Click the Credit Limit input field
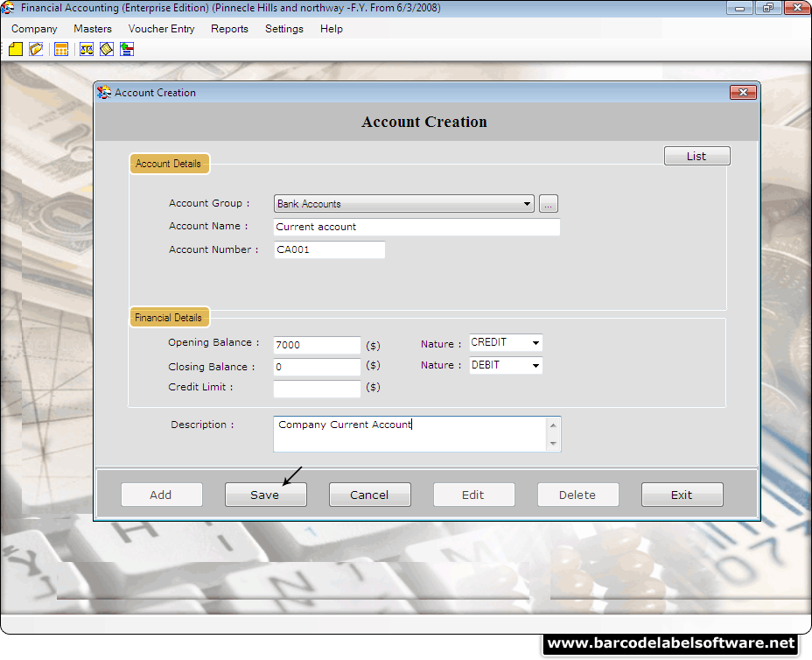 click(x=317, y=388)
